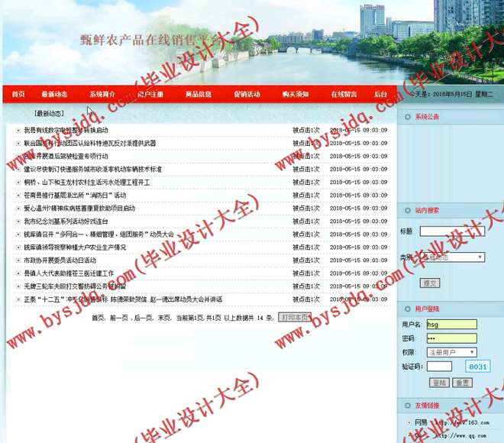Click the bullet icon beside 桐桥、山下 news row
Viewport: 504px width, 443px height.
18,183
